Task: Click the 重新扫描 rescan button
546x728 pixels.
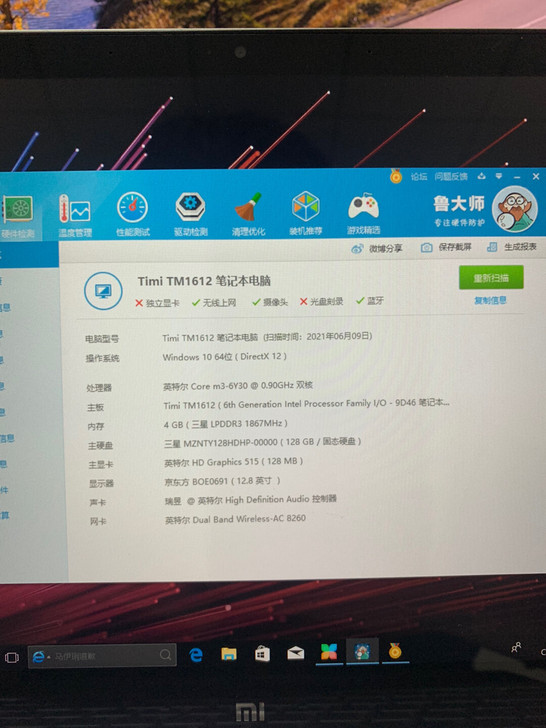Action: [x=491, y=278]
